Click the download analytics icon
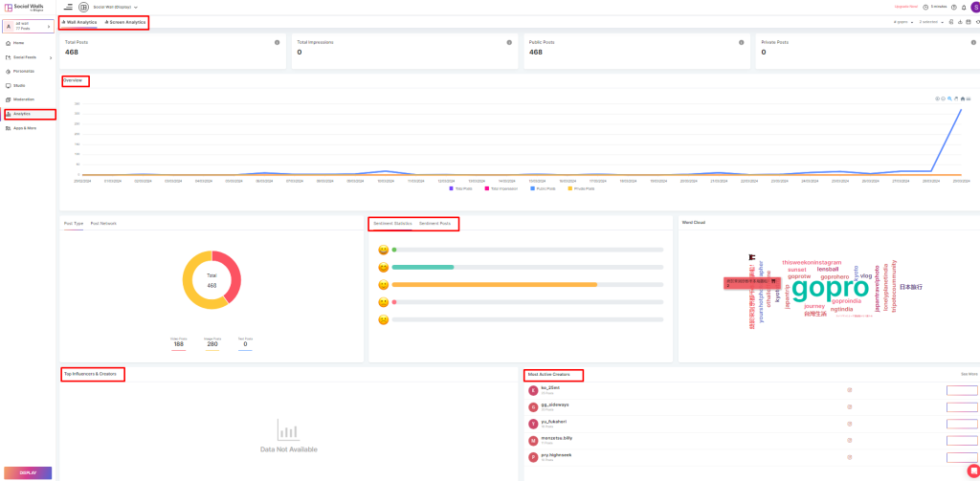The width and height of the screenshot is (980, 481). pos(959,22)
